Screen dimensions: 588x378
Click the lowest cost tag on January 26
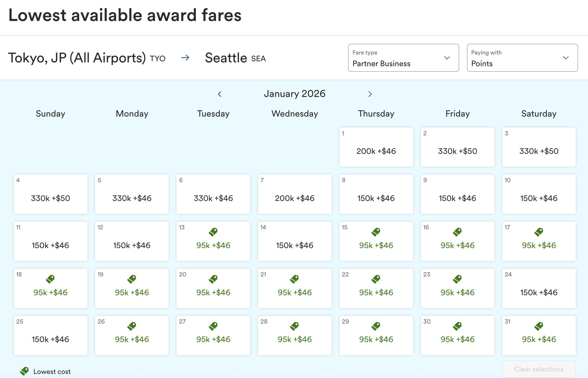click(x=132, y=326)
